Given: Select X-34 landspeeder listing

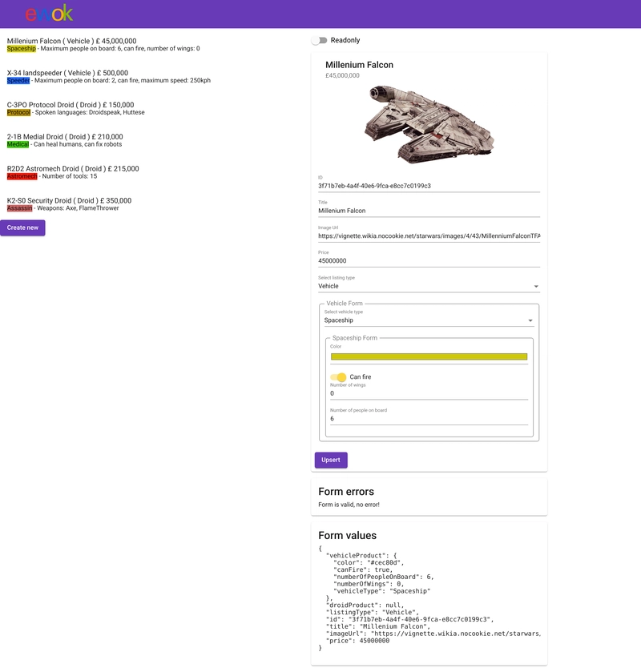Looking at the screenshot, I should pyautogui.click(x=108, y=76).
